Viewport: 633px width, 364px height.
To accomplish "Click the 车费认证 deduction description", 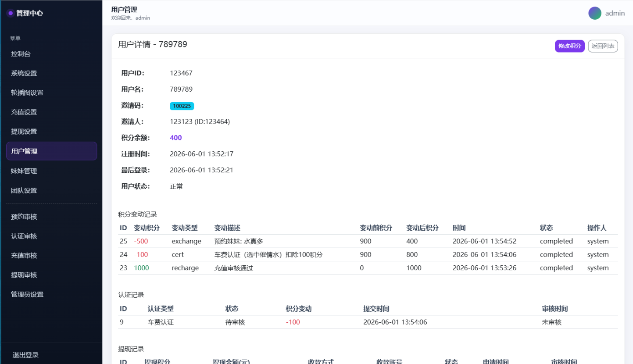I will coord(268,254).
